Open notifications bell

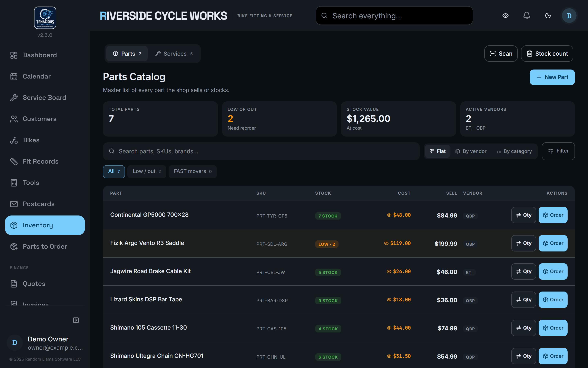point(527,16)
